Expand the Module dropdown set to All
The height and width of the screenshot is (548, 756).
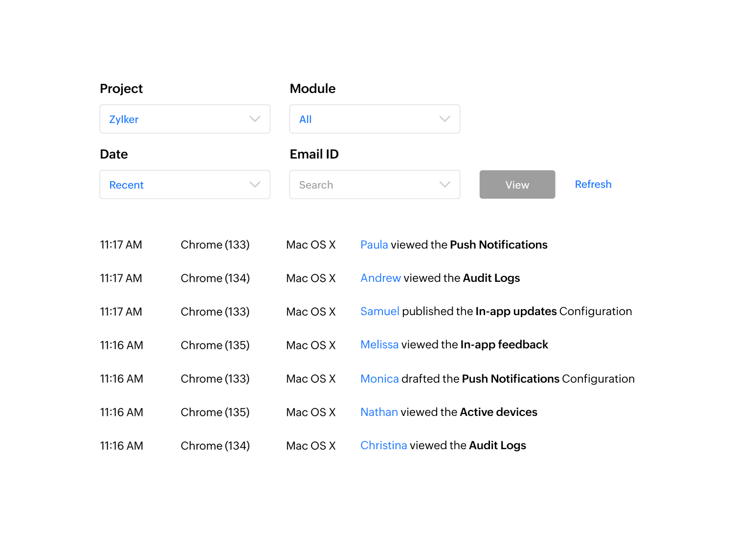(374, 119)
